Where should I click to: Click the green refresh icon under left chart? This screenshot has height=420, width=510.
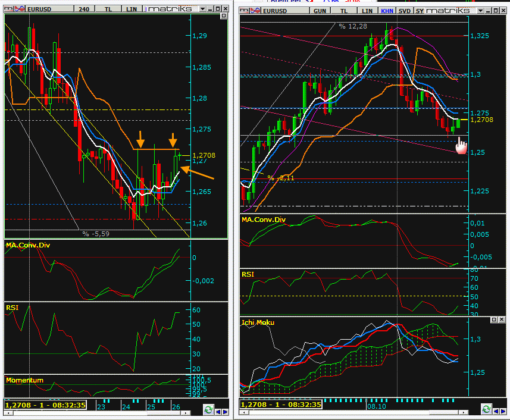(208, 410)
